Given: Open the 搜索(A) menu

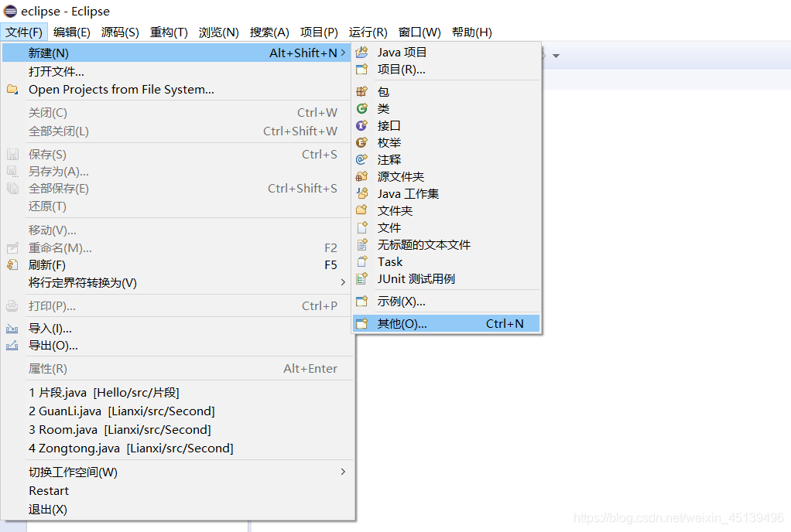Looking at the screenshot, I should (x=269, y=32).
